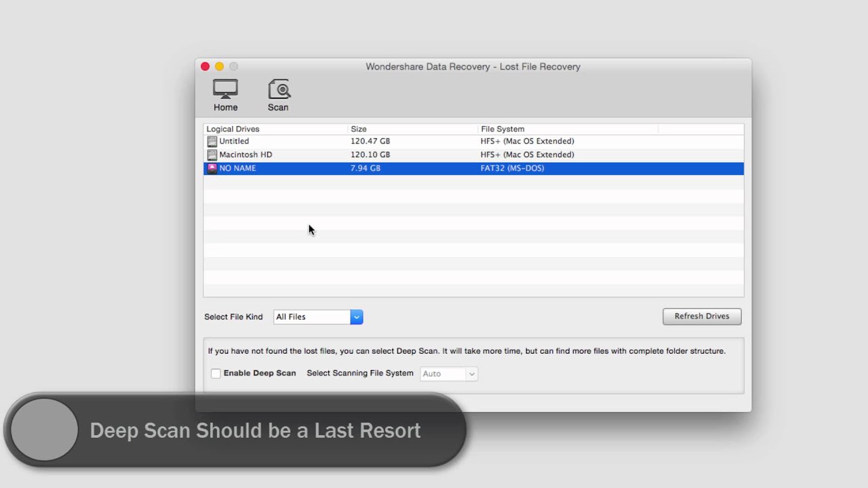Sort by the Logical Drives column header
The image size is (868, 488).
276,129
